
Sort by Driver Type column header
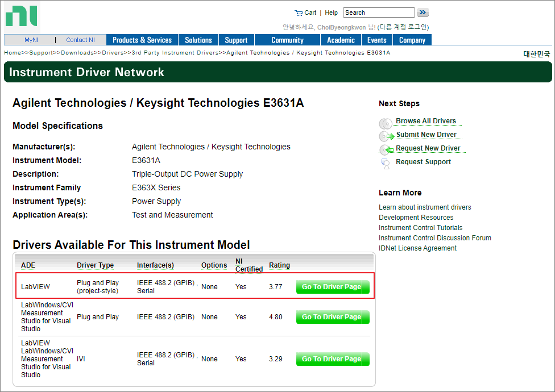click(95, 265)
